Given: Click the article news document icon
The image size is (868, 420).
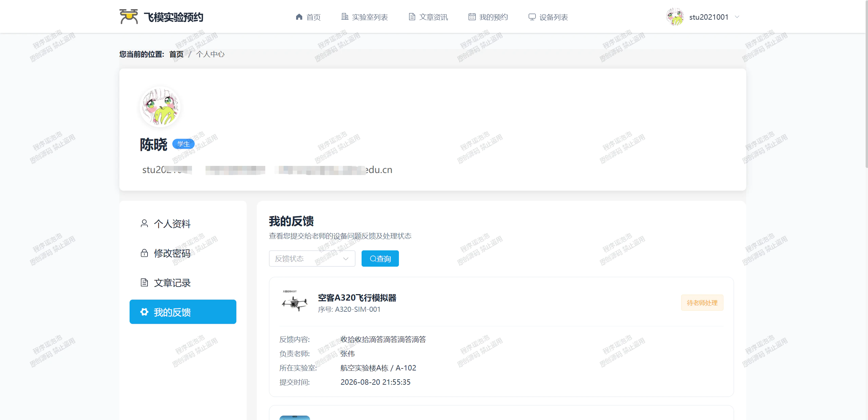Looking at the screenshot, I should pos(412,17).
